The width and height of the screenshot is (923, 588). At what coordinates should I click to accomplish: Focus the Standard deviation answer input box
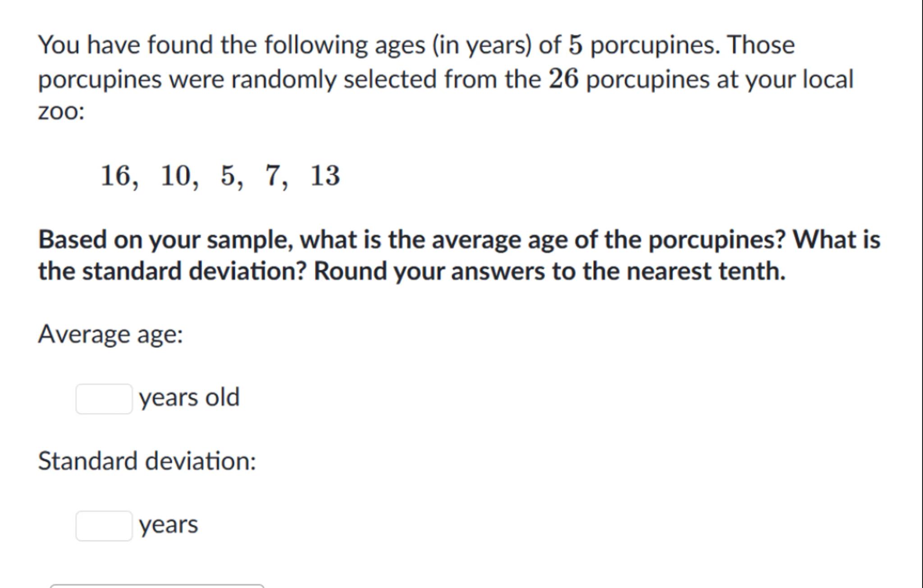pos(104,526)
